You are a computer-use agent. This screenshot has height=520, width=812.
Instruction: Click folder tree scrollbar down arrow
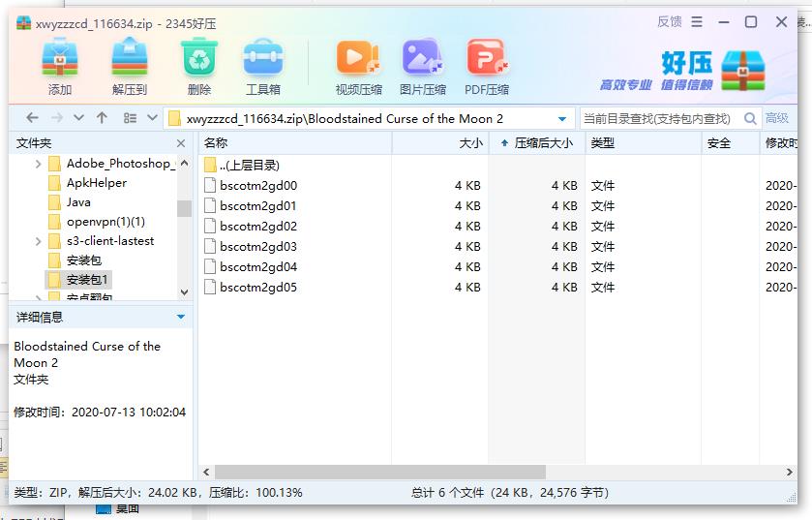pos(184,292)
